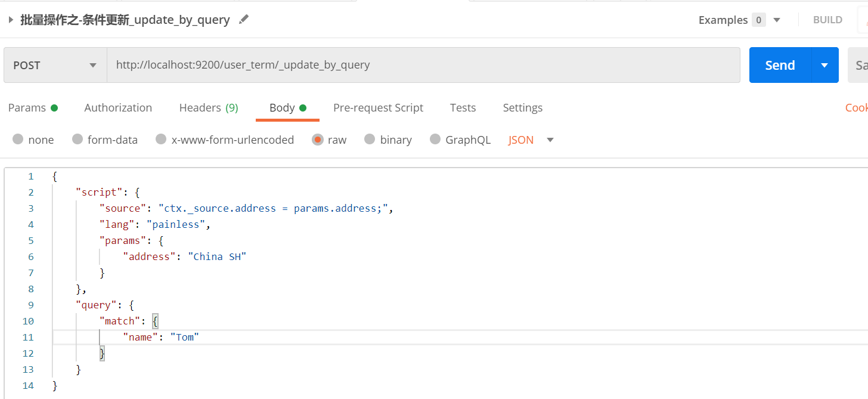Image resolution: width=868 pixels, height=399 pixels.
Task: Open the Cookies link
Action: coord(856,108)
